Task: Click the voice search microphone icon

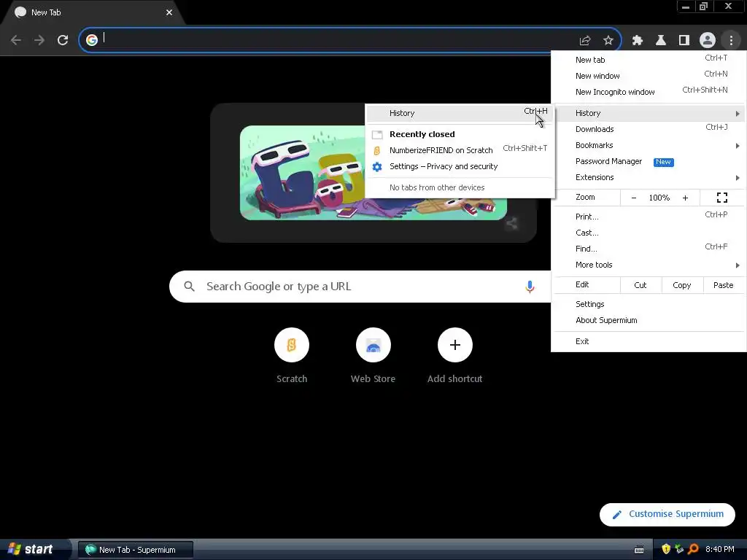Action: coord(530,286)
